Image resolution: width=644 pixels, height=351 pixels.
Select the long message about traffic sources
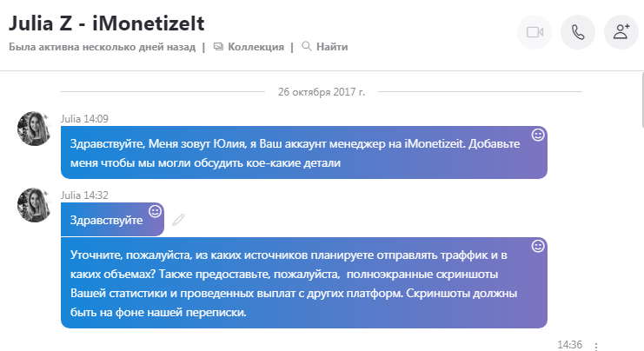295,281
